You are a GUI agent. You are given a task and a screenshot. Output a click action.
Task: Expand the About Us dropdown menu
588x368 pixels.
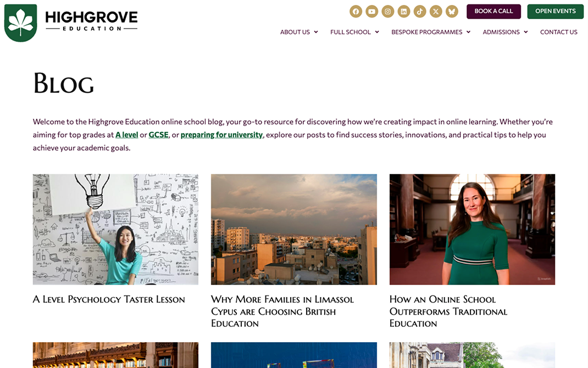point(299,32)
